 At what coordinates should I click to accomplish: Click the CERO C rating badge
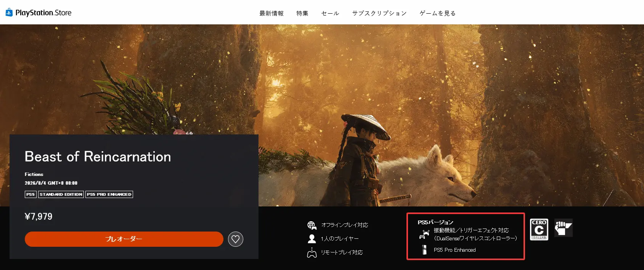click(x=539, y=229)
